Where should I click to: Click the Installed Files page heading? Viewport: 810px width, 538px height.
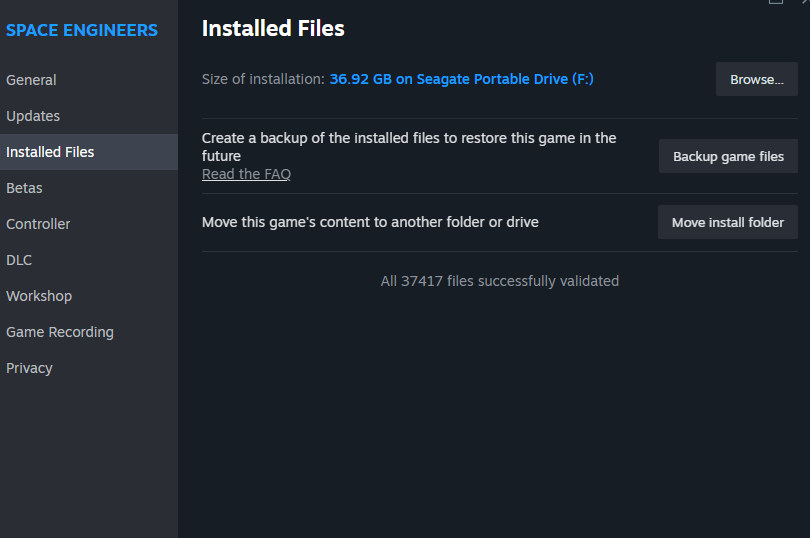coord(273,29)
